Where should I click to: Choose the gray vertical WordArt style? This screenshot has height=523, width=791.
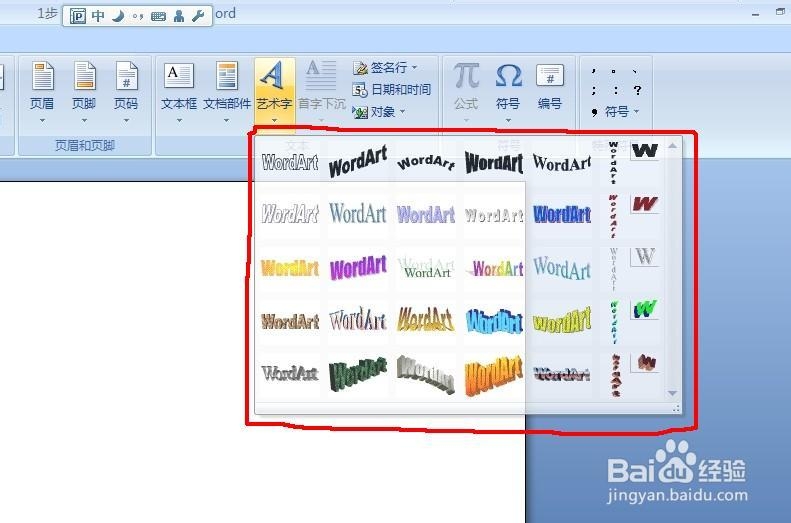[613, 269]
